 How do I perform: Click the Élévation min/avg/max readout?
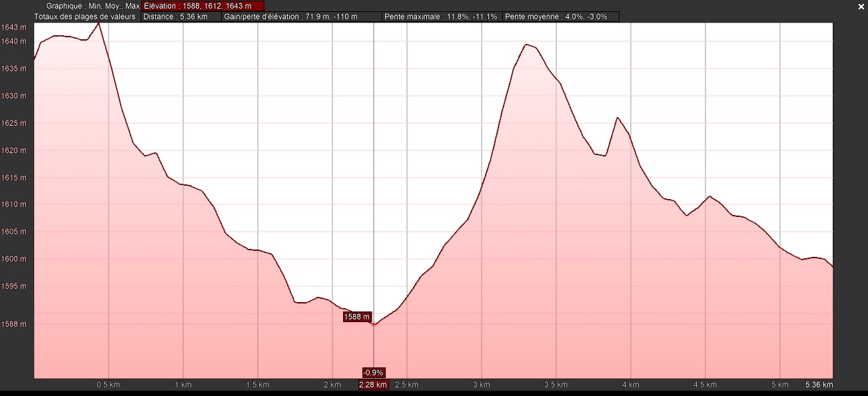click(203, 6)
